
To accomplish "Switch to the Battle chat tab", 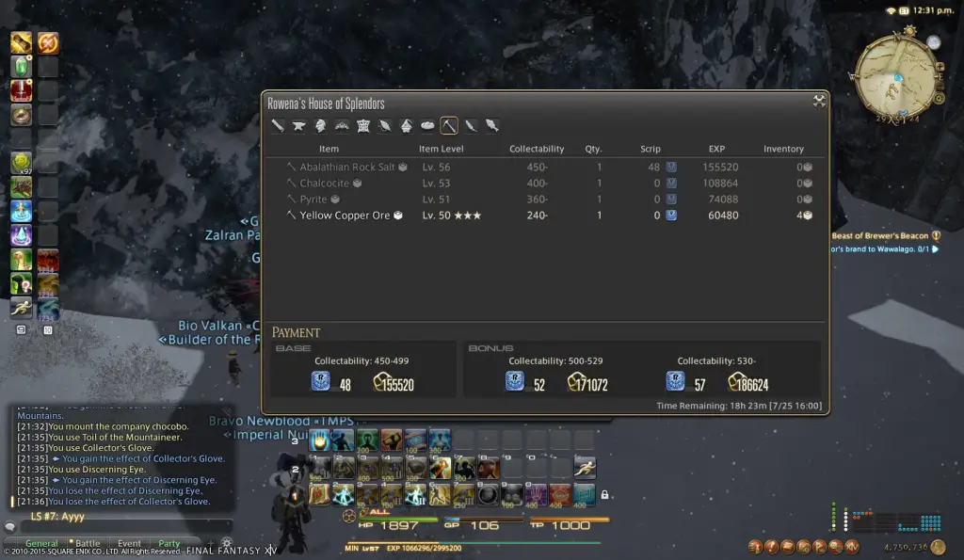I will [87, 543].
